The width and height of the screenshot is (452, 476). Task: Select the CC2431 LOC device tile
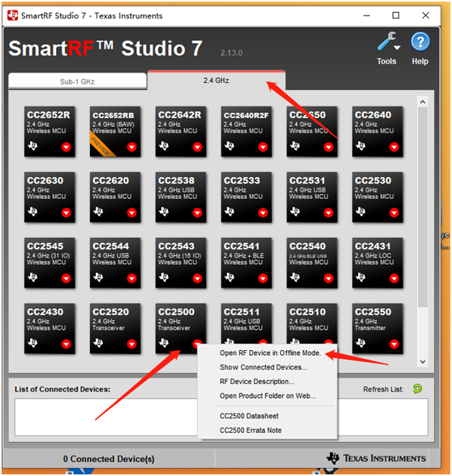click(377, 262)
